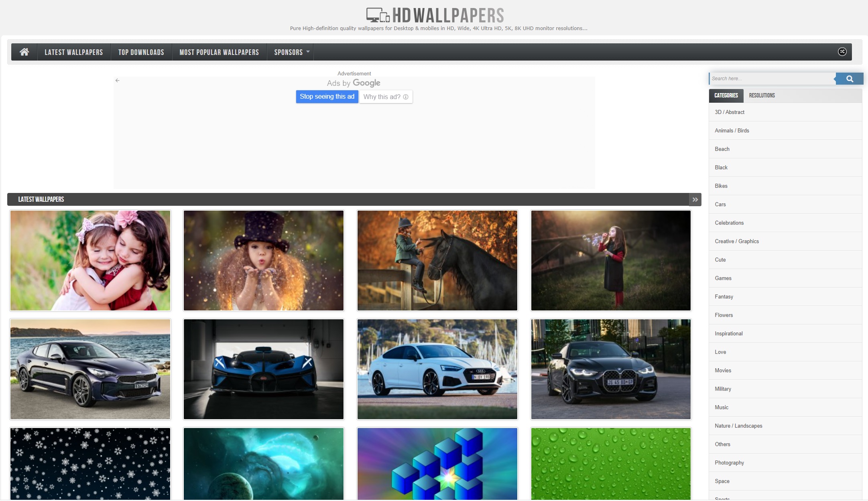The image size is (868, 501).
Task: Click the back arrow in the ad box
Action: [117, 81]
